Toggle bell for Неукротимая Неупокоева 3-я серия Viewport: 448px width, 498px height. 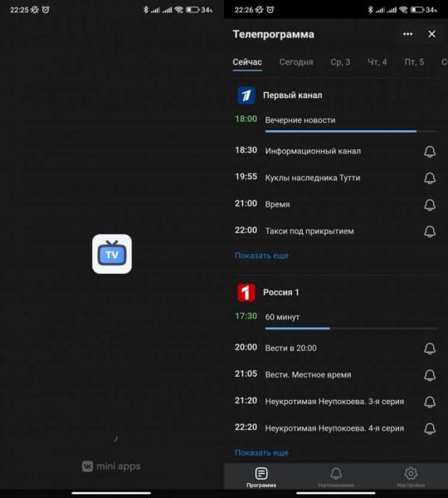click(x=430, y=402)
